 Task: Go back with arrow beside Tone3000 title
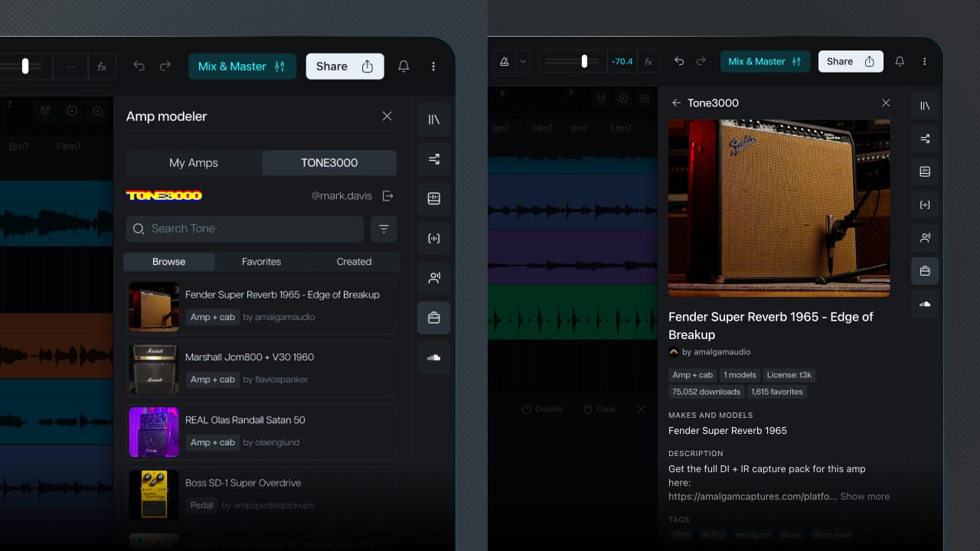(676, 103)
